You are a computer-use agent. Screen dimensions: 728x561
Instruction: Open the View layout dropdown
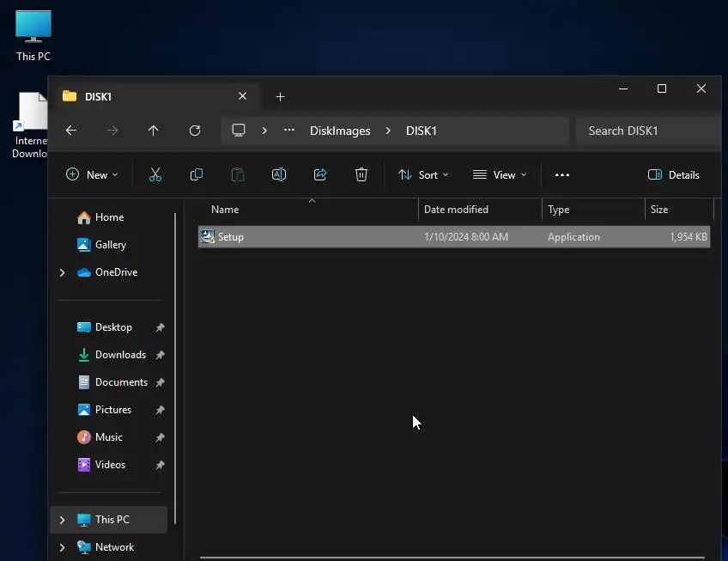click(500, 174)
